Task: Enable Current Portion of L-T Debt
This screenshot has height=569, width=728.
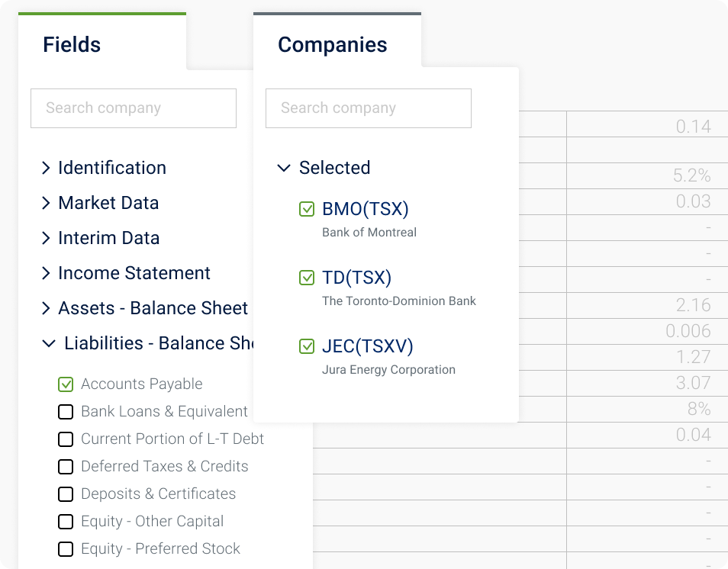Action: pos(66,439)
